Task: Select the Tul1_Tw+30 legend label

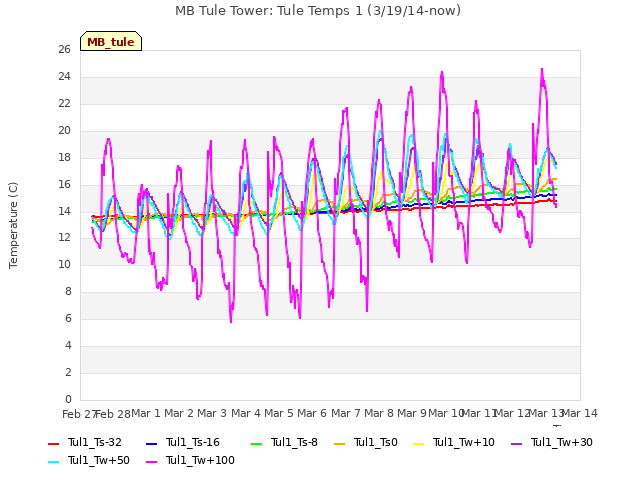Action: pos(562,442)
